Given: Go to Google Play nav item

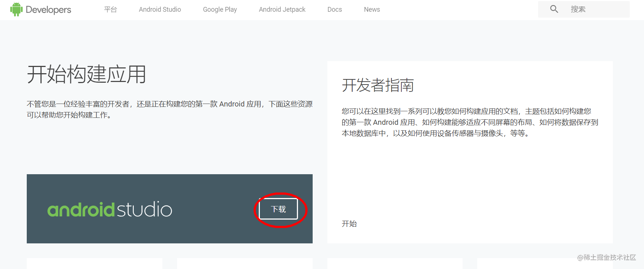Looking at the screenshot, I should 220,10.
